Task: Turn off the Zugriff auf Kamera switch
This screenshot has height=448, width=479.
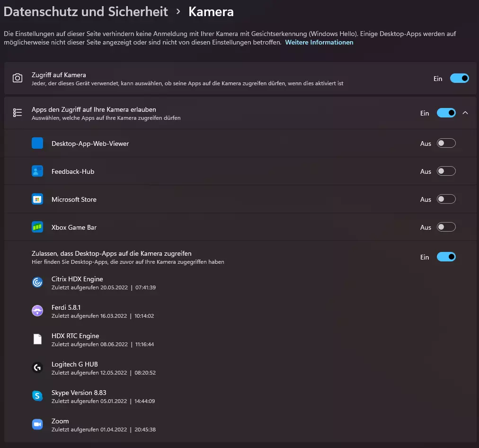Action: click(x=459, y=78)
